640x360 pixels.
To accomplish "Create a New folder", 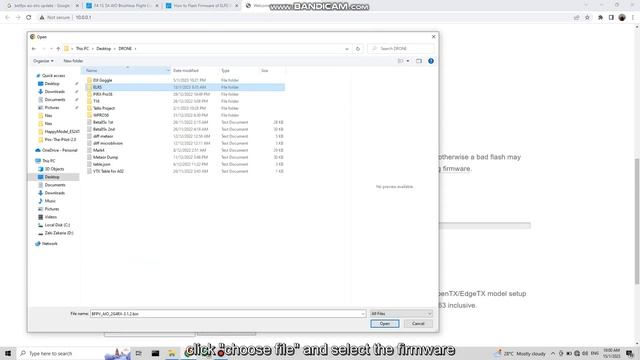I will coord(73,61).
